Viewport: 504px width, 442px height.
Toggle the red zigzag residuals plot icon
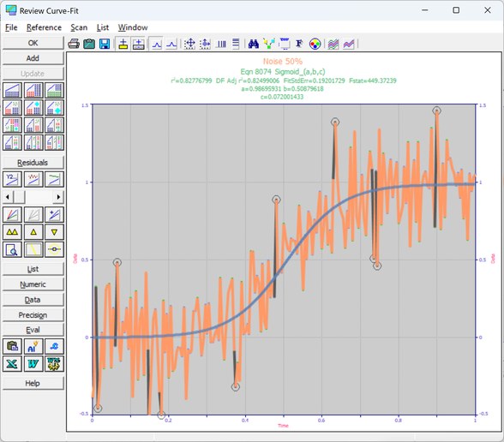point(33,179)
